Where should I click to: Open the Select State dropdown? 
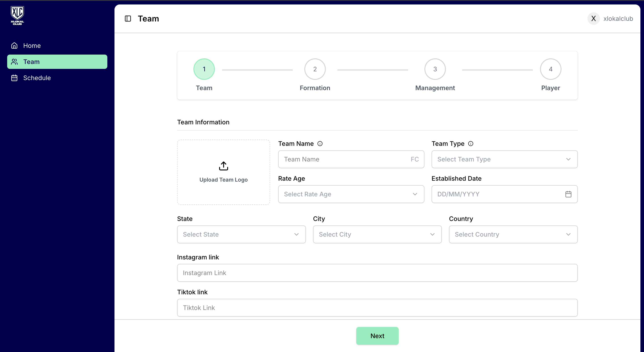241,234
